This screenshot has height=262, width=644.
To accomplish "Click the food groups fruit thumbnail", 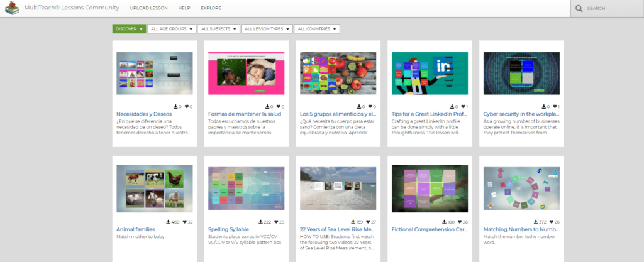I will click(x=338, y=74).
